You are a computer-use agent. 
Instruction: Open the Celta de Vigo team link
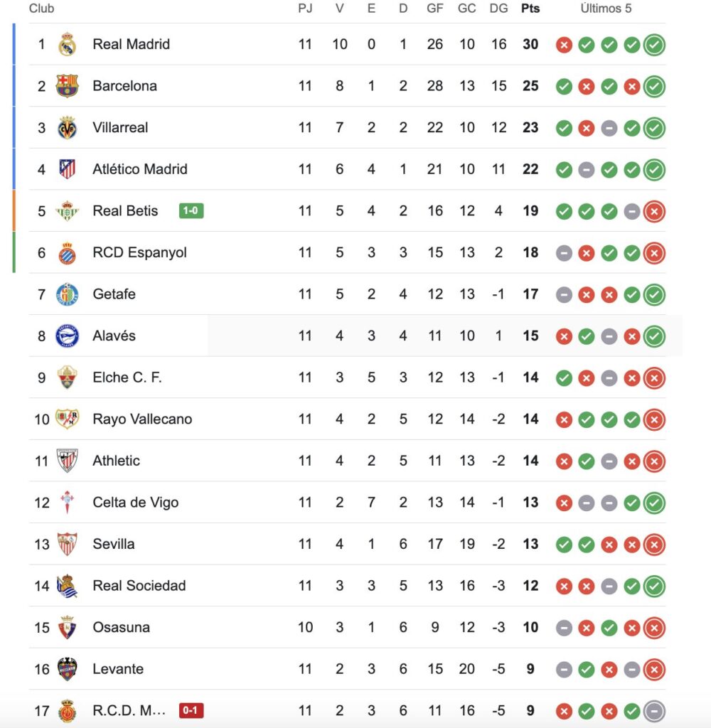click(135, 503)
